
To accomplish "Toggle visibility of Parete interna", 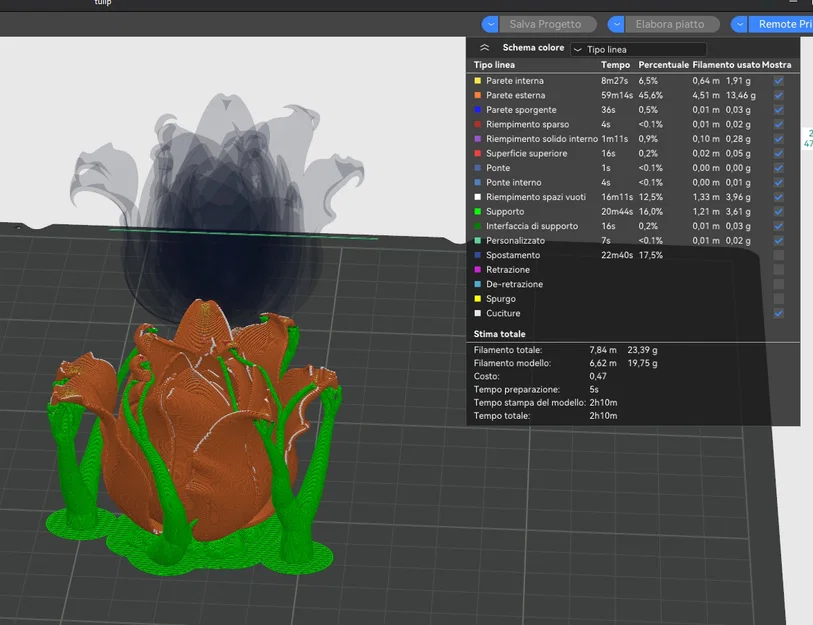I will click(778, 81).
